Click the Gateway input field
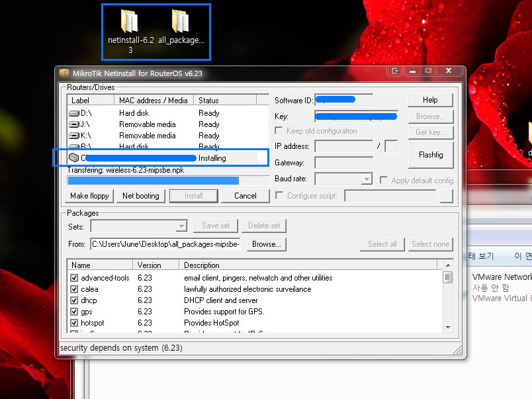The width and height of the screenshot is (532, 399). coord(343,163)
